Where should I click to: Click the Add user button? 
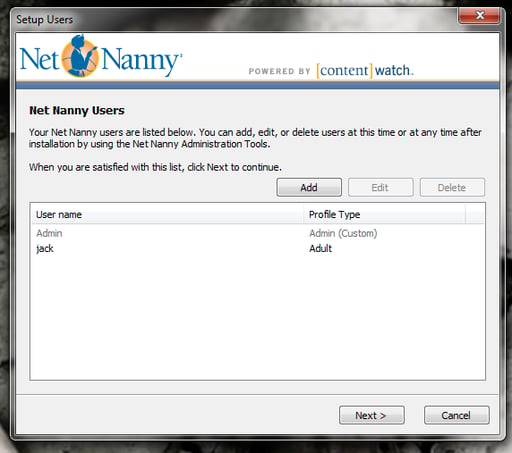[x=309, y=187]
